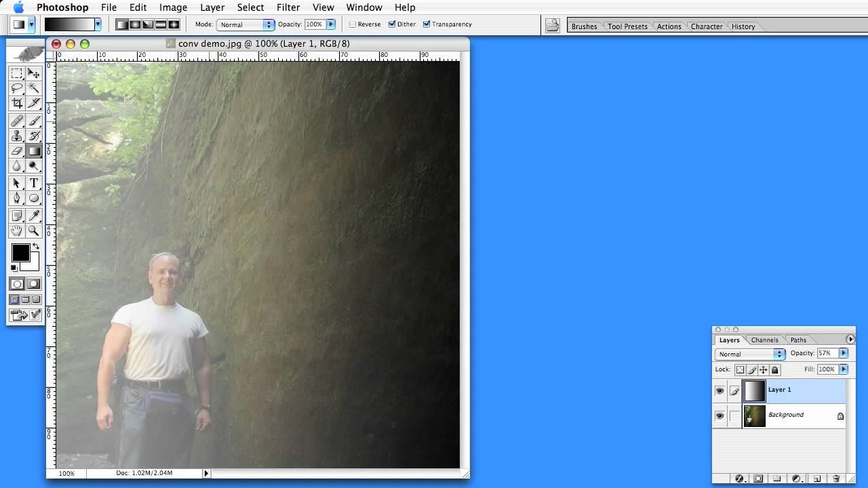Open the options bar Opacity slider arrow
The image size is (868, 488).
tap(331, 24)
